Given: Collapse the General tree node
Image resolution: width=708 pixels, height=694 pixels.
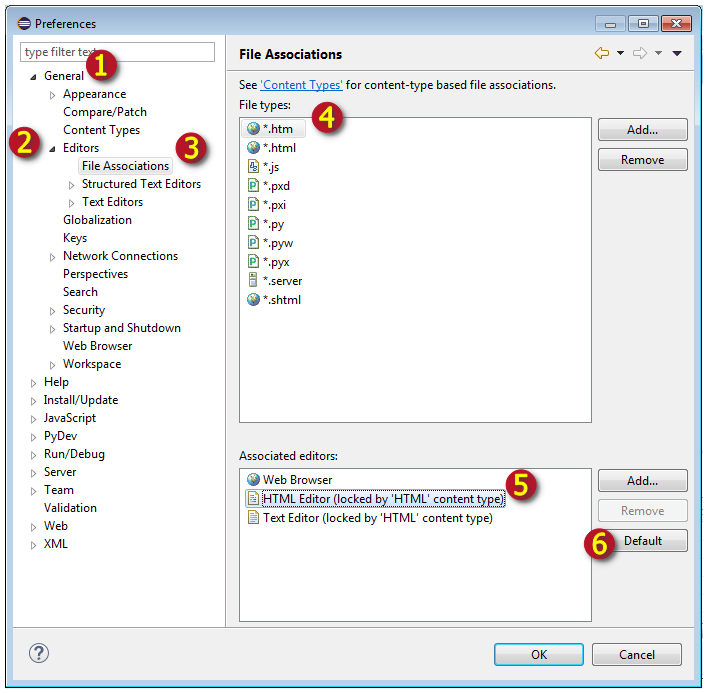Looking at the screenshot, I should click(x=34, y=77).
